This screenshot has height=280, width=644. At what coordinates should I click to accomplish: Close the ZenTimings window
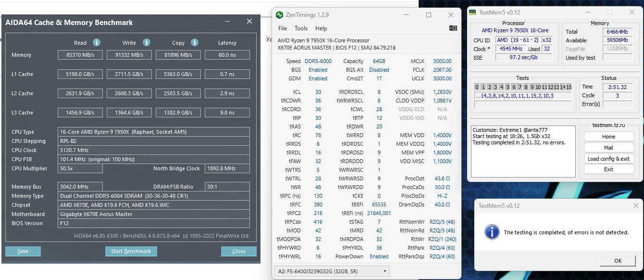coord(451,15)
